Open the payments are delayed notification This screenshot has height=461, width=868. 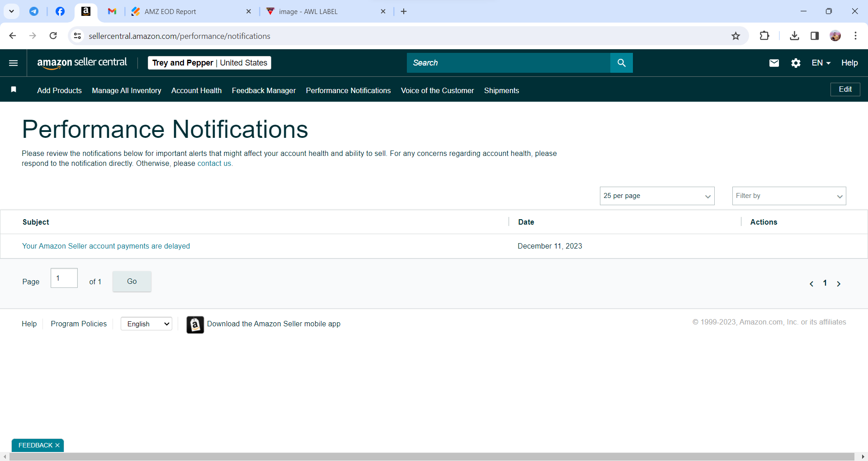[x=106, y=246]
